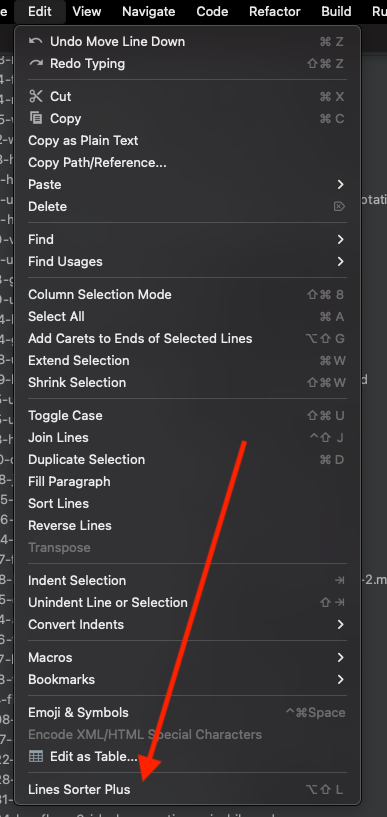The width and height of the screenshot is (387, 817).
Task: Expand the Find submenu chevron
Action: point(340,239)
